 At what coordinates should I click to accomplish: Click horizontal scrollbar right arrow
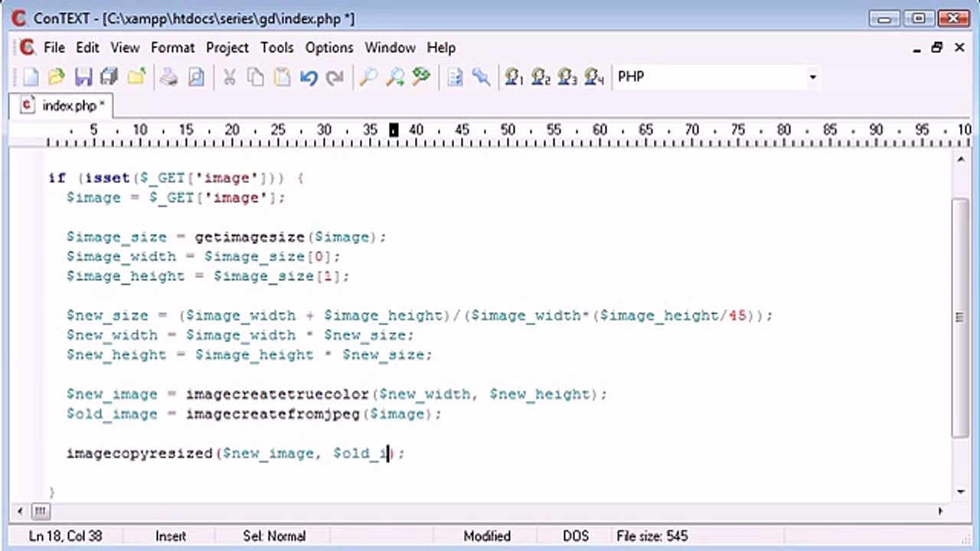(941, 510)
